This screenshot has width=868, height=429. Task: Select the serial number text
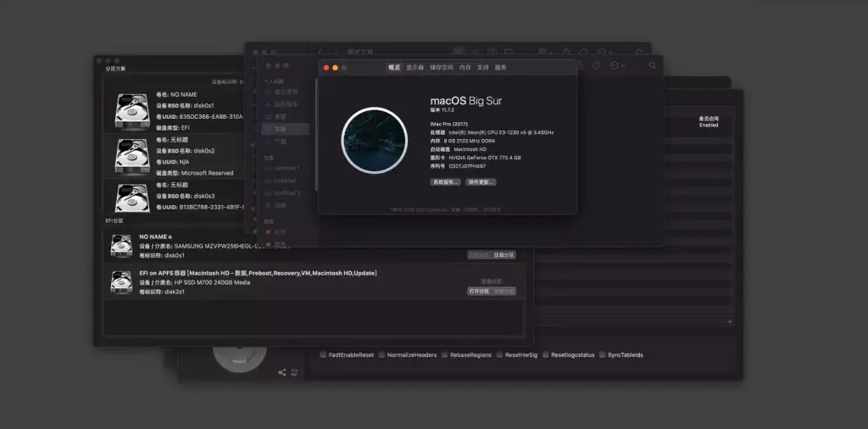tap(458, 166)
